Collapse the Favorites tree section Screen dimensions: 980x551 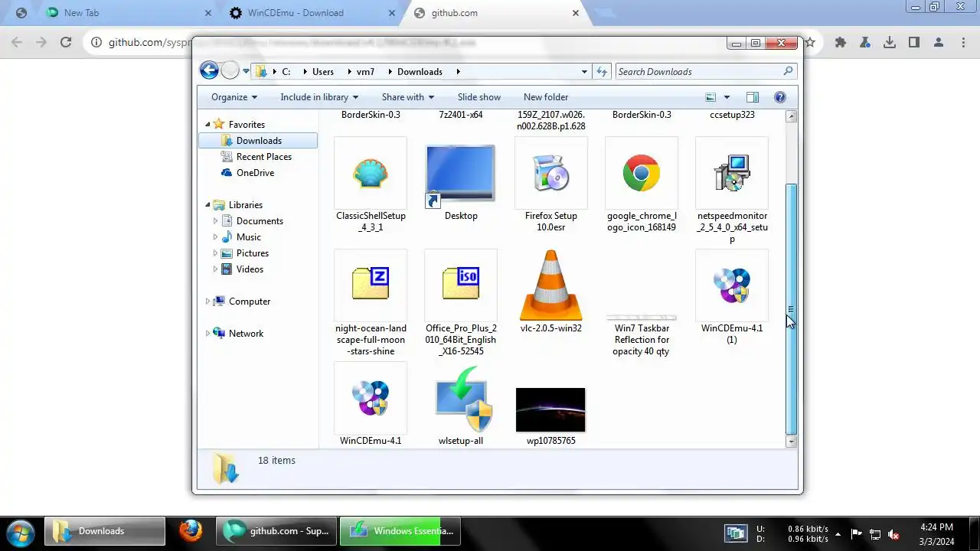point(207,124)
